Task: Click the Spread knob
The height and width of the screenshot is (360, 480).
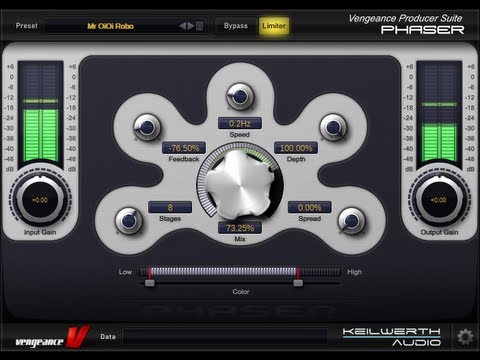Action: tap(351, 221)
